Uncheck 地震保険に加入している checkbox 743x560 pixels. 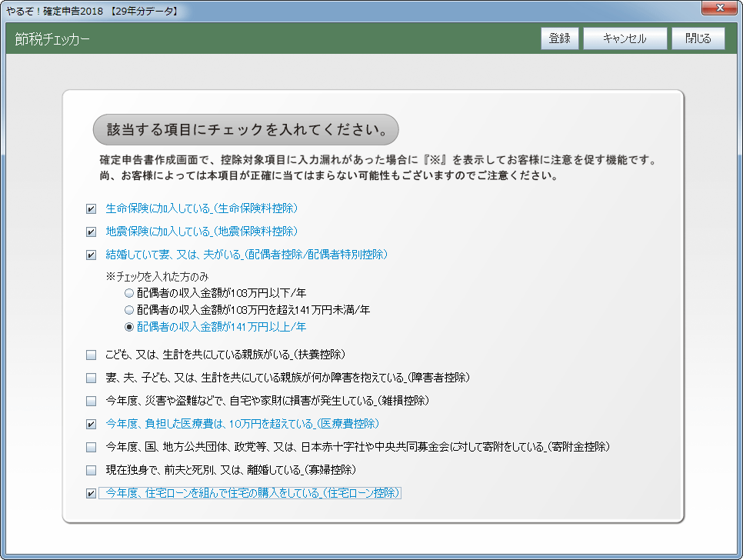[x=91, y=232]
